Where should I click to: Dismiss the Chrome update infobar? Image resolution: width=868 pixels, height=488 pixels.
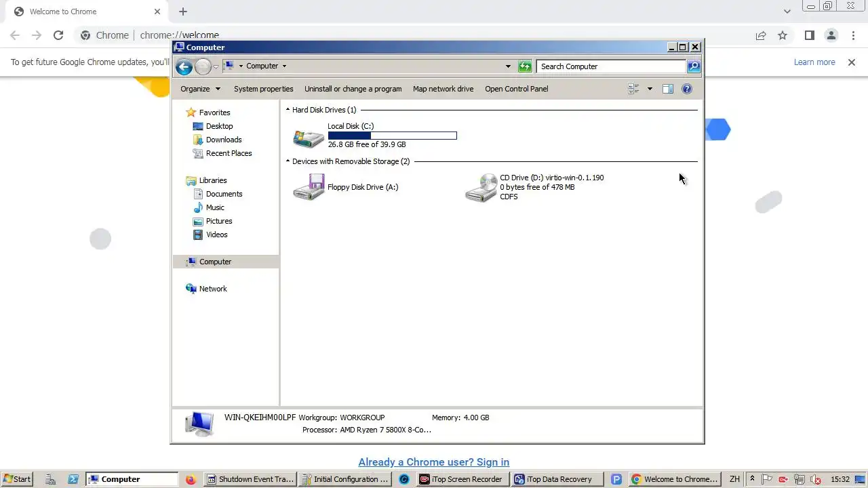pos(852,62)
